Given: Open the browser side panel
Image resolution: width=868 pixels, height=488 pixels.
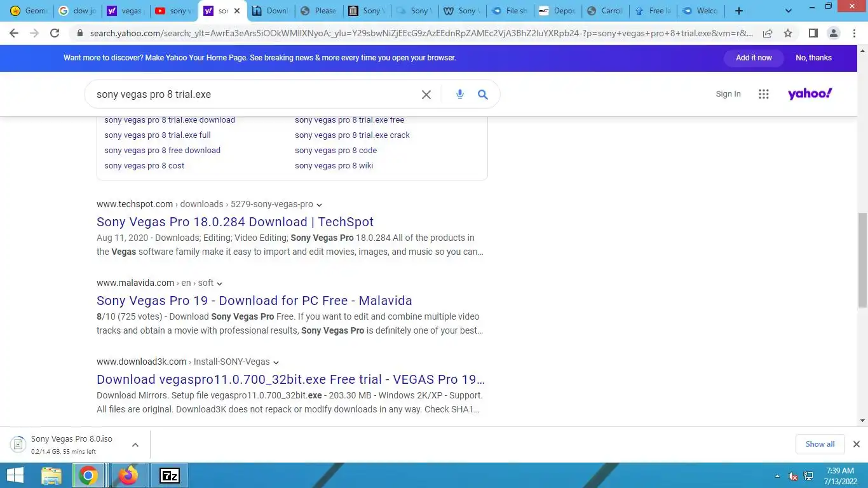Looking at the screenshot, I should pyautogui.click(x=813, y=33).
